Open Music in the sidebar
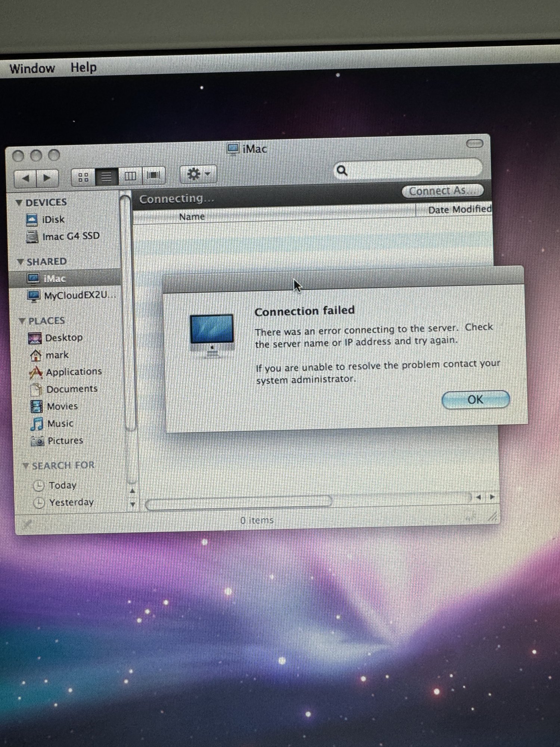 [x=52, y=424]
